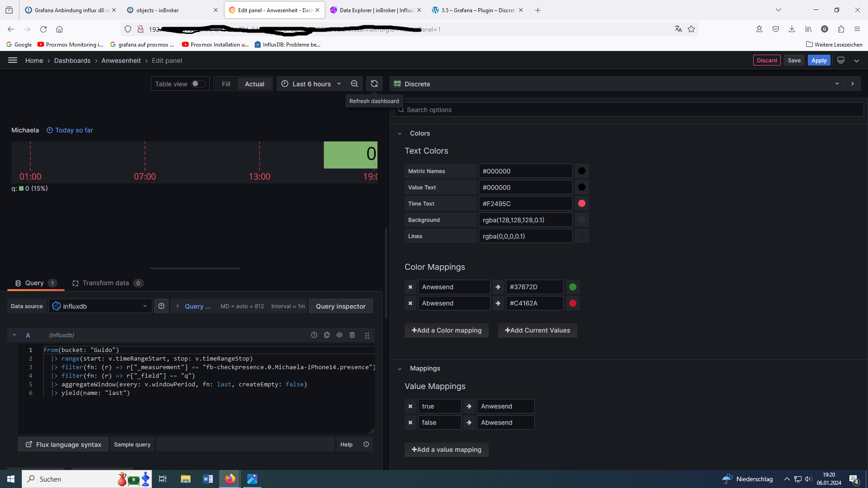Toggle query A visibility eye icon
The height and width of the screenshot is (488, 868).
pos(340,335)
